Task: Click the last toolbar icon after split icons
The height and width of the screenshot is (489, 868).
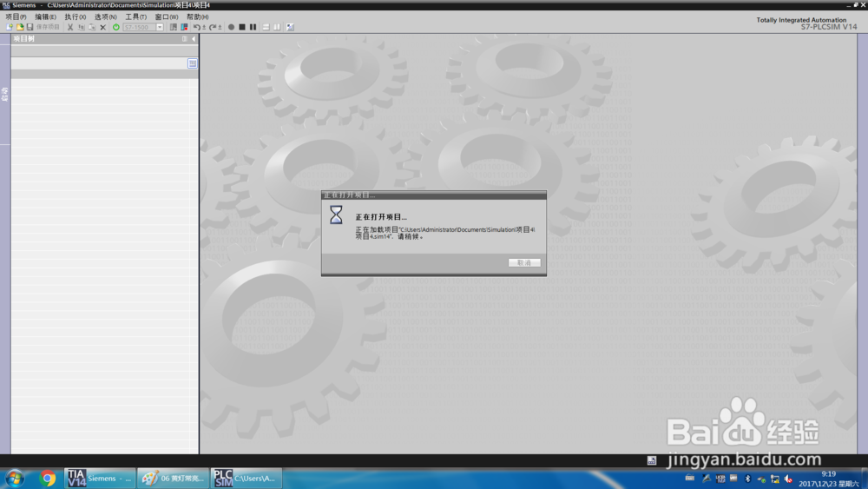Action: coord(290,27)
